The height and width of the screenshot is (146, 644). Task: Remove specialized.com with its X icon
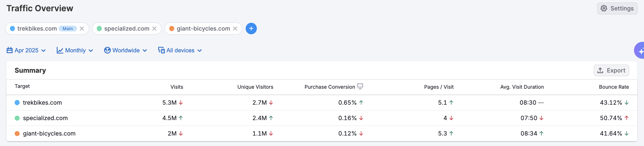tap(154, 29)
